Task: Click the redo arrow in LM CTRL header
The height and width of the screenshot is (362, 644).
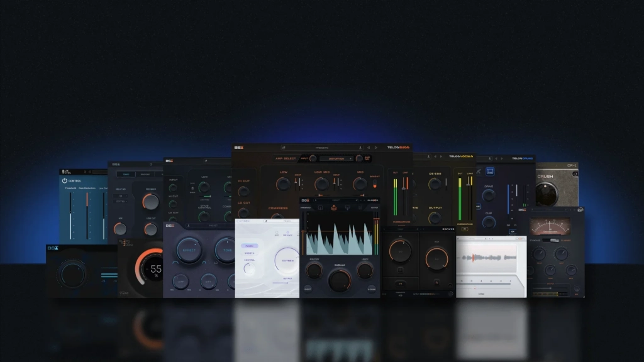Action: pyautogui.click(x=89, y=172)
